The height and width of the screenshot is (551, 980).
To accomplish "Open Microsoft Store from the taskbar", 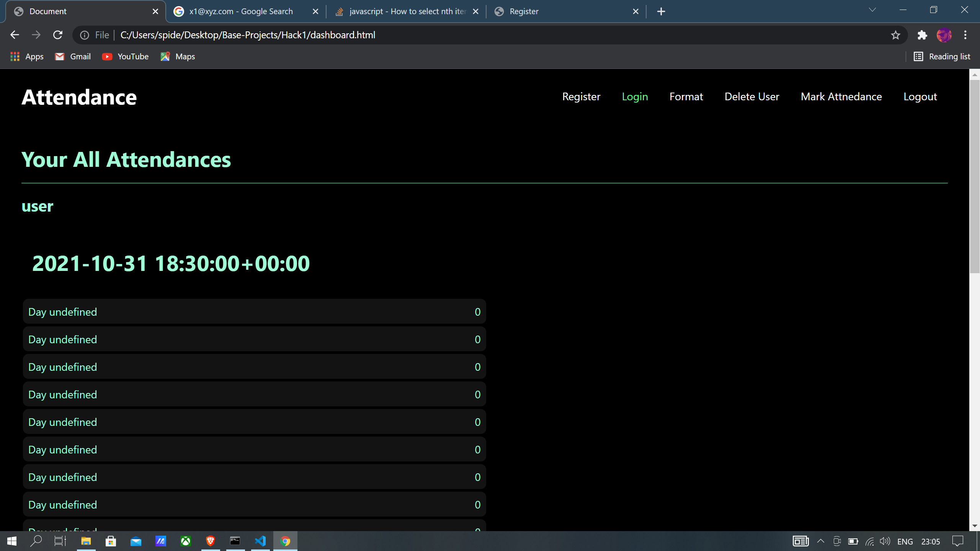I will pyautogui.click(x=111, y=541).
